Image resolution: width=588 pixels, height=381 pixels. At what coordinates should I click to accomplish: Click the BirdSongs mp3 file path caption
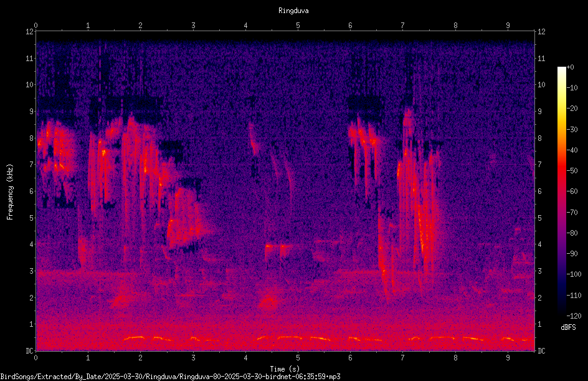[x=170, y=377]
